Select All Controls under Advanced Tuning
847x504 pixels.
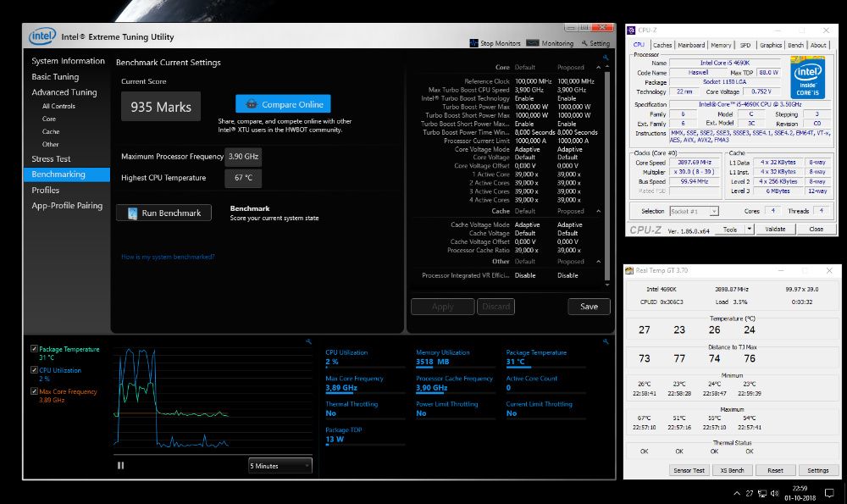pyautogui.click(x=59, y=107)
